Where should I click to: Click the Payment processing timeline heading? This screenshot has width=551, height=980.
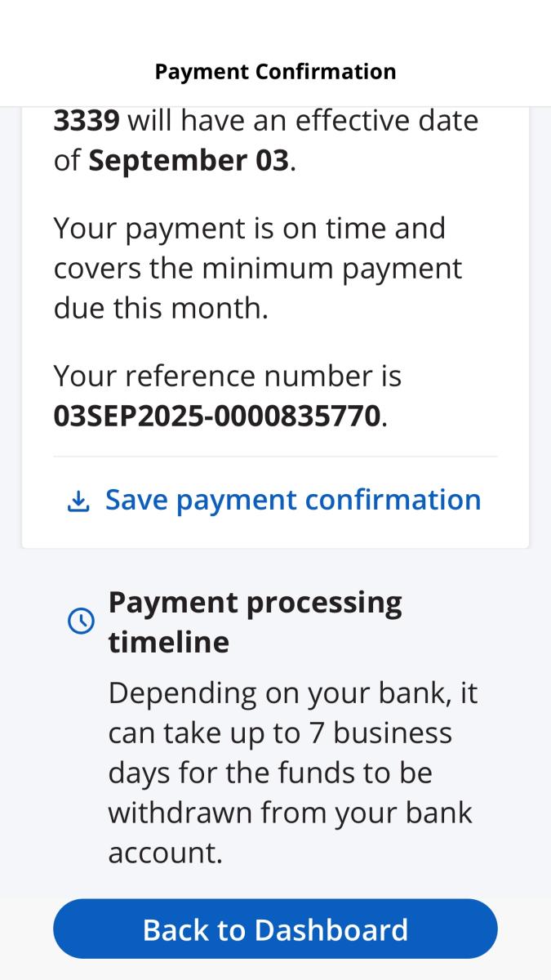[255, 621]
